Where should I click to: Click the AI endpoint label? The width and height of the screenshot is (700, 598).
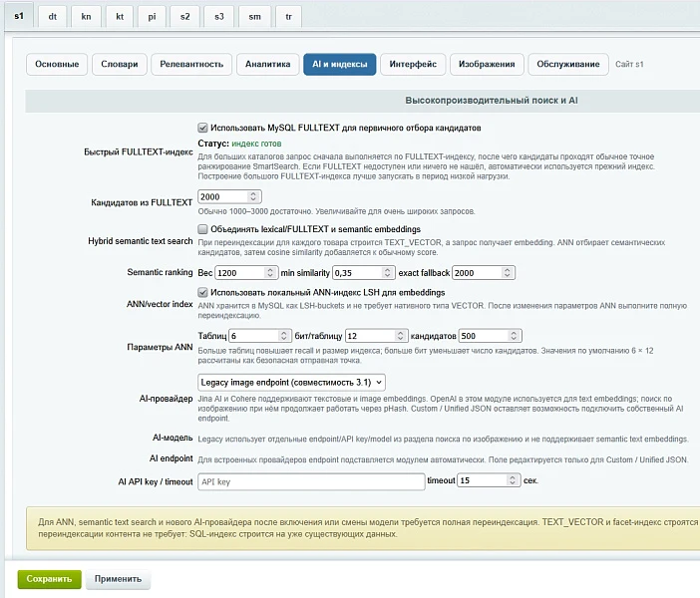click(172, 458)
